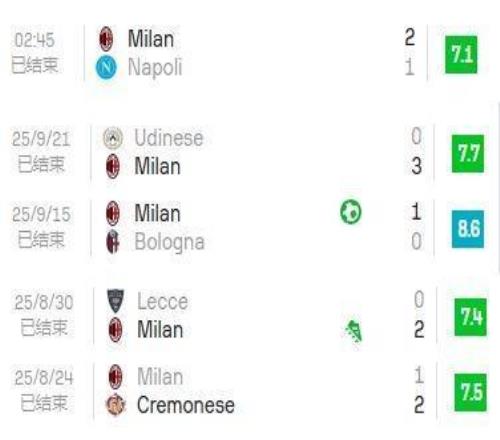Select the 7.5 rating for Cremonese match
The image size is (500, 440).
tap(470, 392)
